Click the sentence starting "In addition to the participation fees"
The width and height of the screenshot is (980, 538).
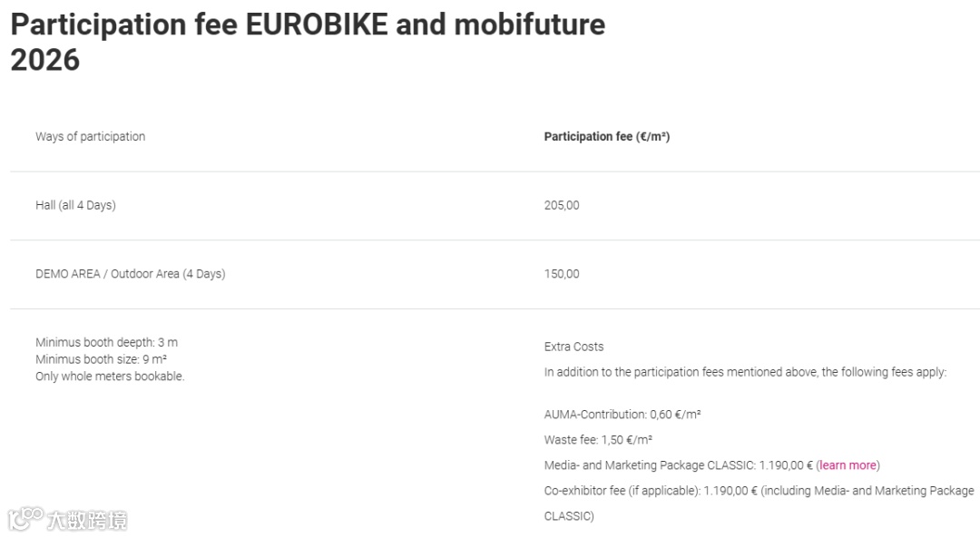[x=744, y=372]
